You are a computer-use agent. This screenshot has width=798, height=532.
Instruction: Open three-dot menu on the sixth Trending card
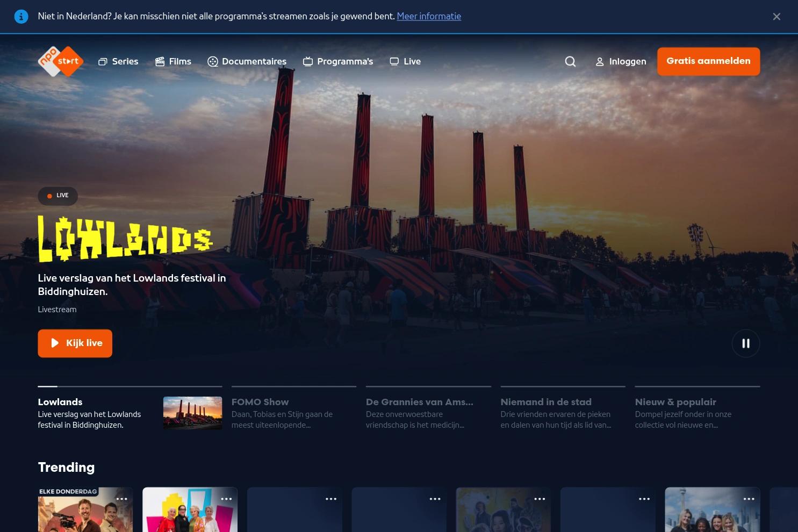point(644,499)
